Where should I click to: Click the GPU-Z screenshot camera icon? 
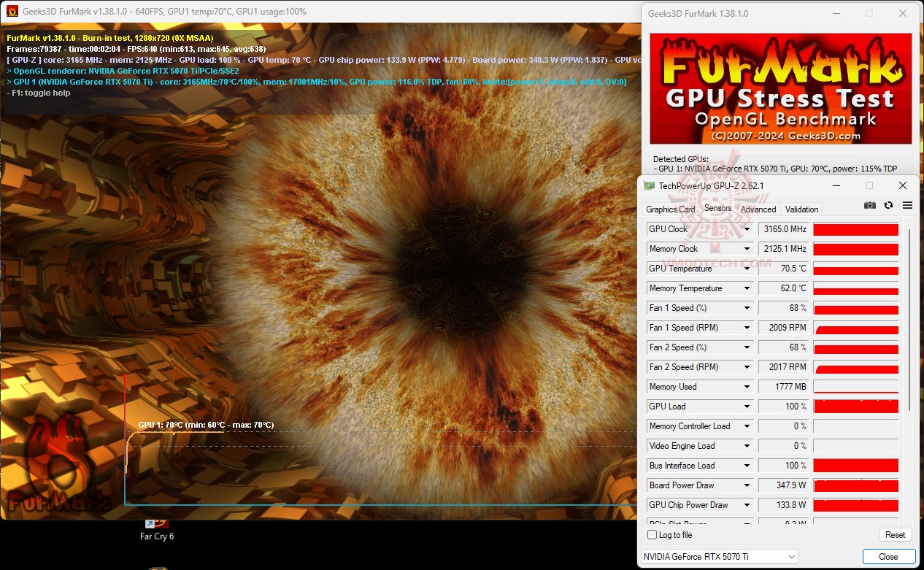(x=869, y=205)
